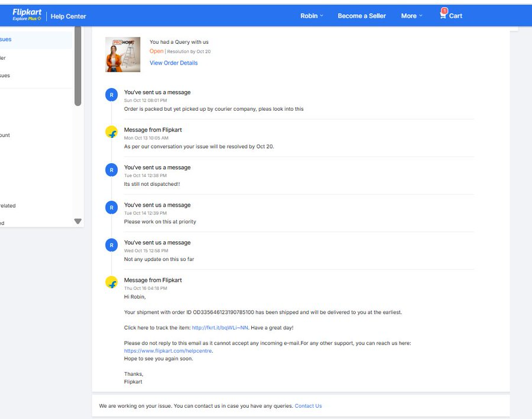This screenshot has height=419, width=532.
Task: Expand the More dropdown menu
Action: tap(411, 15)
